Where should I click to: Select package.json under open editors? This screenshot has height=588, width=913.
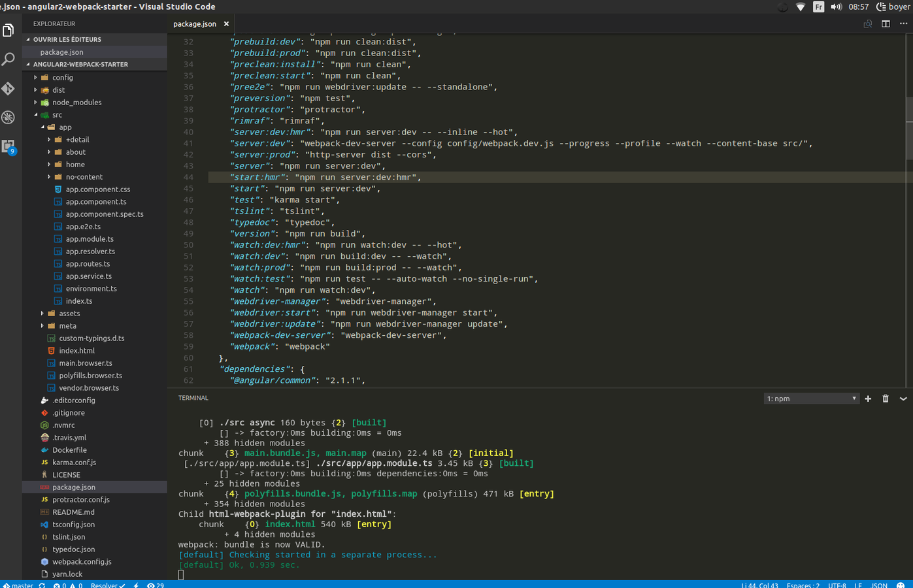pyautogui.click(x=95, y=52)
